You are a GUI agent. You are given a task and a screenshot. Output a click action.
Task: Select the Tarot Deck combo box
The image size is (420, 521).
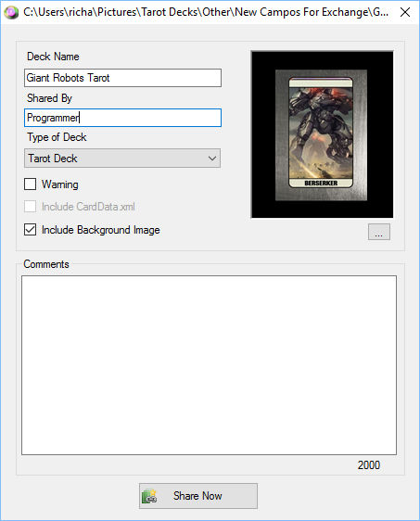pos(122,159)
